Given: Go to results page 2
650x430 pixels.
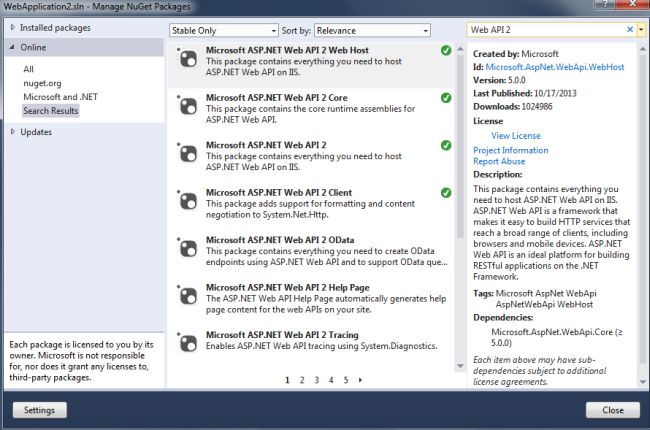Looking at the screenshot, I should (302, 380).
